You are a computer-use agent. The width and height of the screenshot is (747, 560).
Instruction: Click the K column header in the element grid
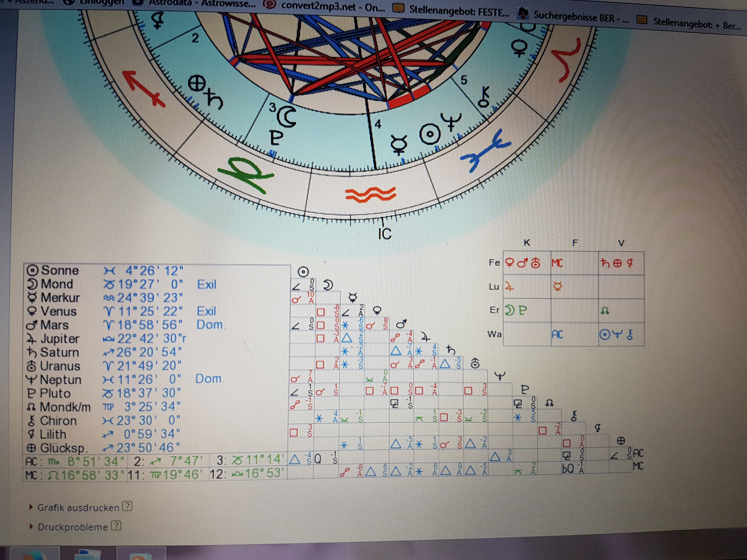527,243
